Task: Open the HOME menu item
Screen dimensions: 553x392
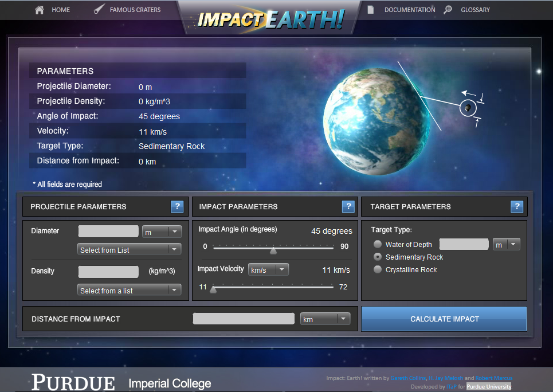Action: pos(61,10)
